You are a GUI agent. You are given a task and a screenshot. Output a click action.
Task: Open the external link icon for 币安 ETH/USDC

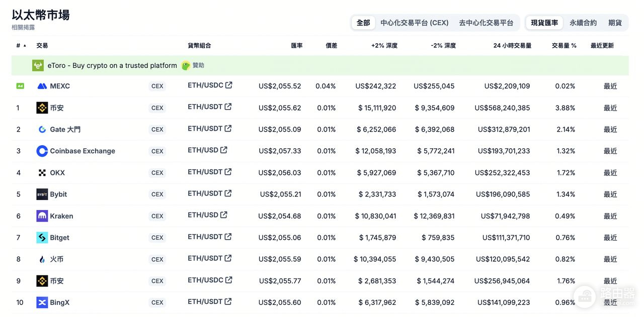pyautogui.click(x=229, y=279)
